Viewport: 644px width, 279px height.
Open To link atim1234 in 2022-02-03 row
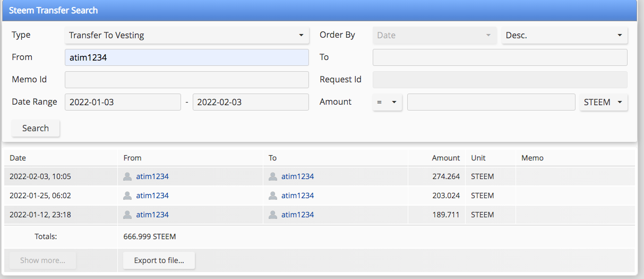tap(297, 176)
